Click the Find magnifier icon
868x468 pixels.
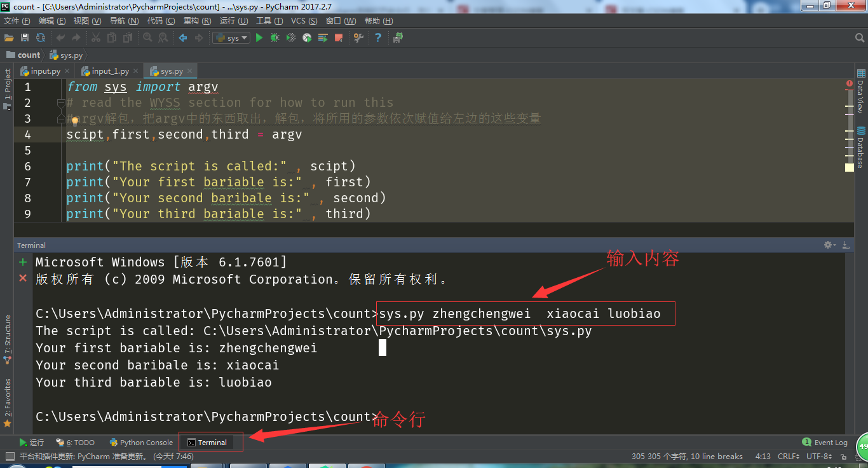coord(147,38)
